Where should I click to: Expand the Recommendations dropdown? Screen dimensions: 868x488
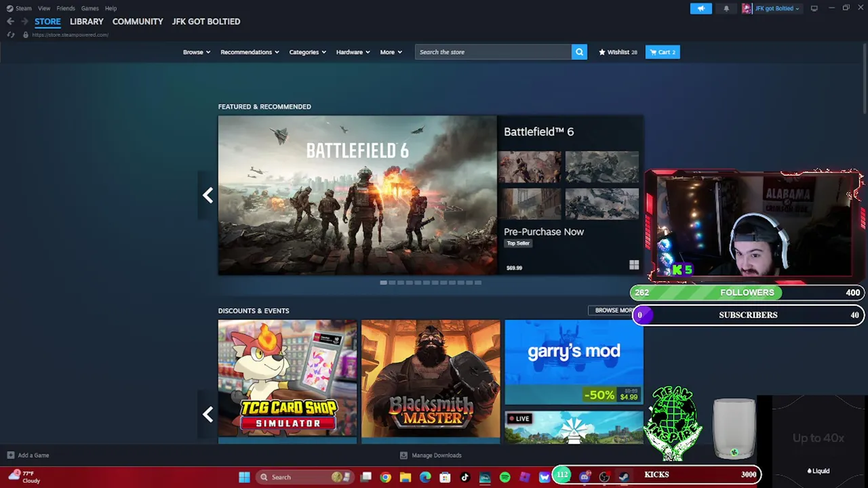[x=250, y=52]
